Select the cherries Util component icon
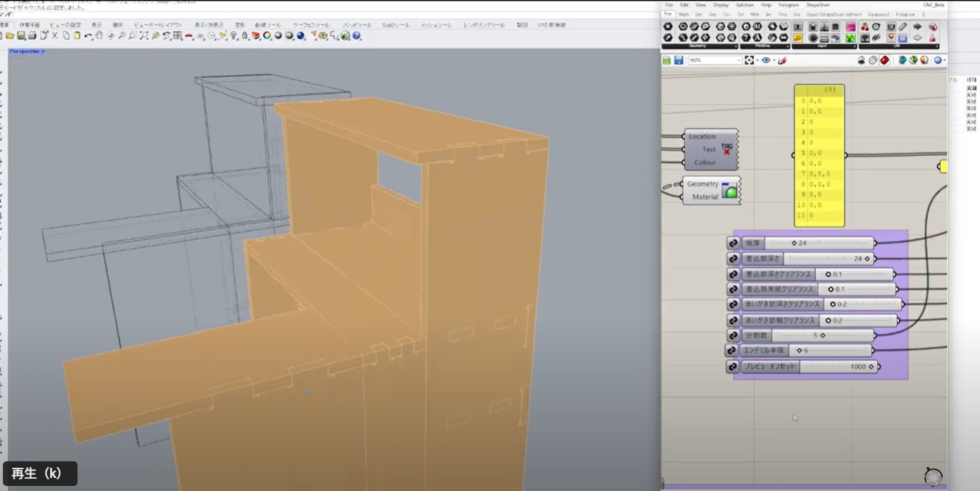This screenshot has width=980, height=491. point(865,27)
